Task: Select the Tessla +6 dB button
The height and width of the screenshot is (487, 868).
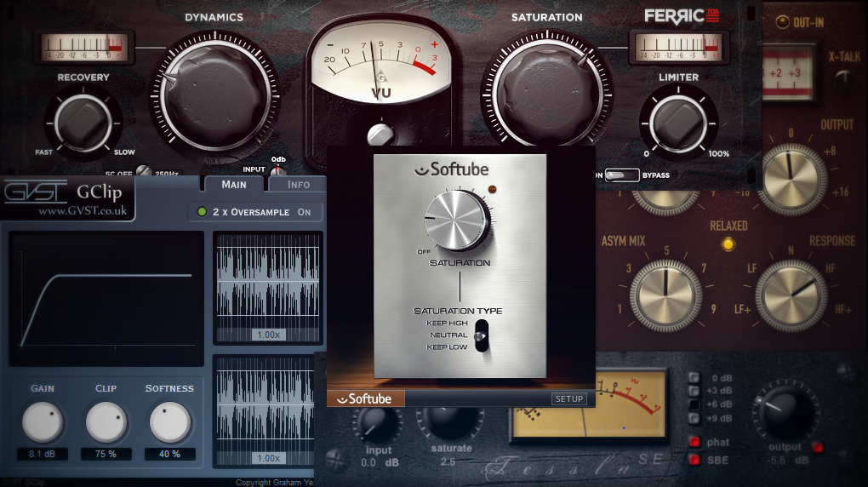Action: 694,404
